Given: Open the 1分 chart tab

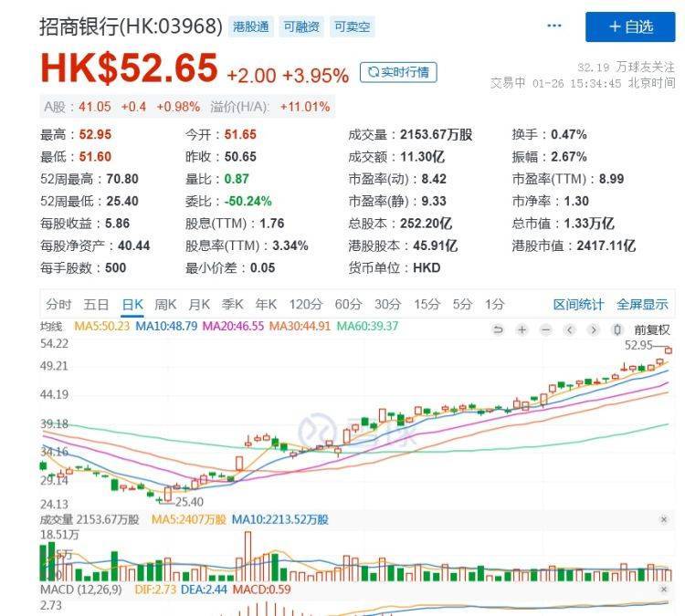Looking at the screenshot, I should 494,304.
